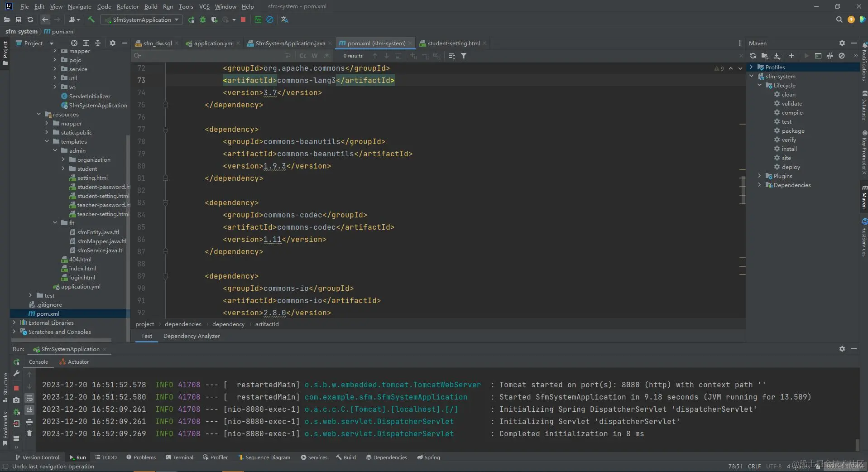Reload All Maven Projects icon
Viewport: 868px width, 472px height.
coord(753,56)
